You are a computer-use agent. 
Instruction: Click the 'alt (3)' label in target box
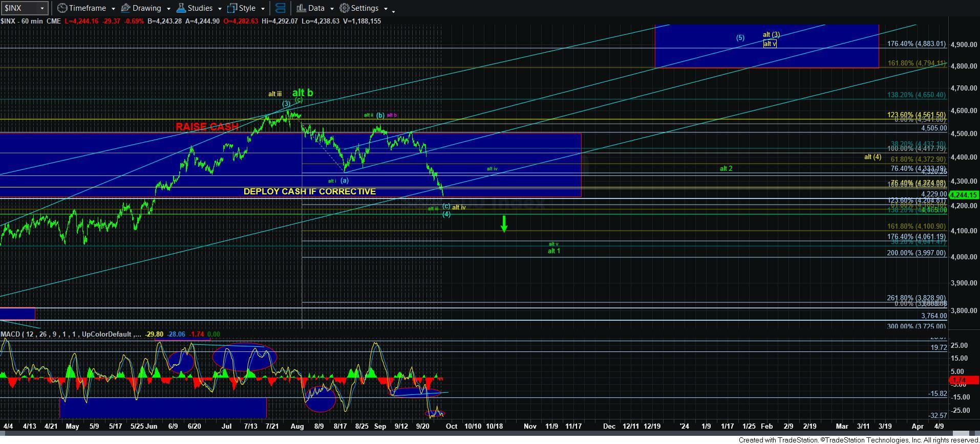771,35
